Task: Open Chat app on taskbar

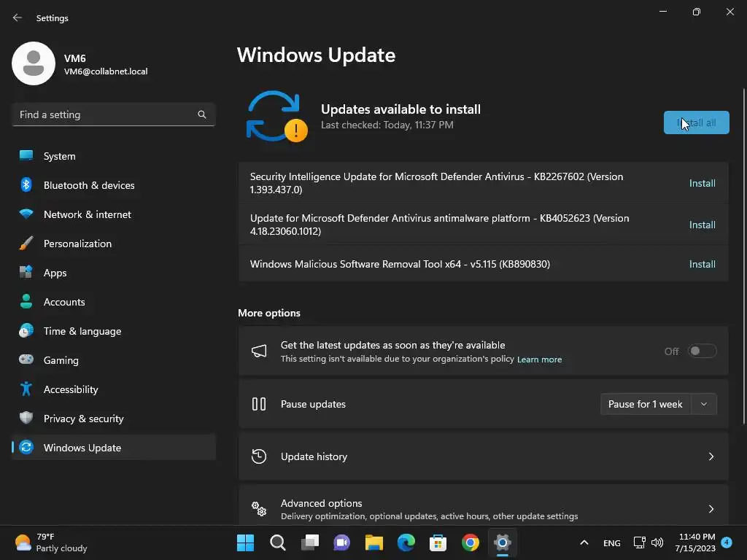Action: coord(341,542)
